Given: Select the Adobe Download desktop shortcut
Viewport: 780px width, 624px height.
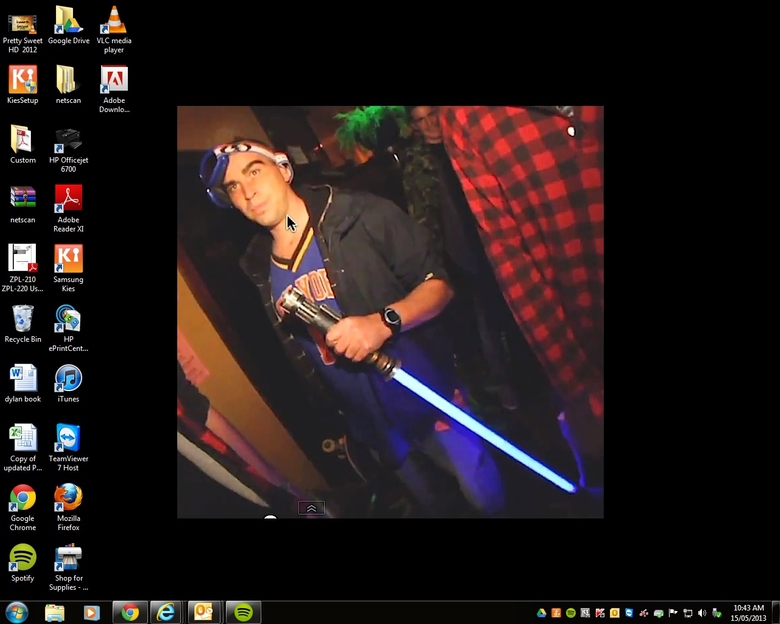Looking at the screenshot, I should pyautogui.click(x=114, y=89).
